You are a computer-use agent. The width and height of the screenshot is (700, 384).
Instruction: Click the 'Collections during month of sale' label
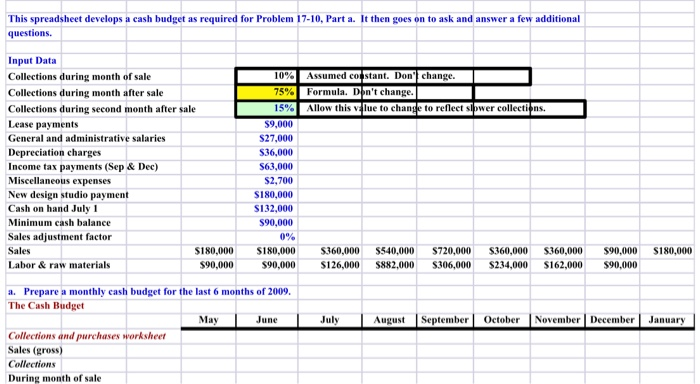[x=79, y=77]
